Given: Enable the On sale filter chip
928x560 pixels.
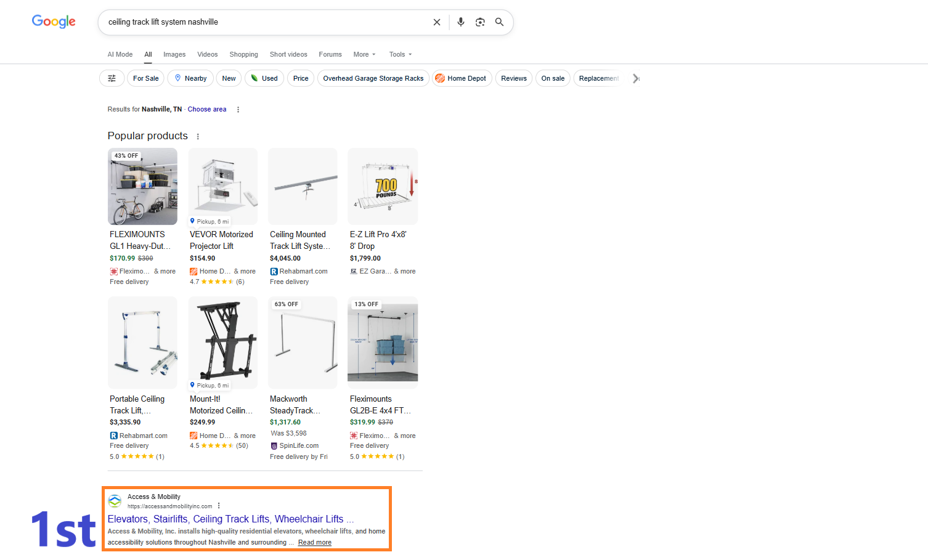Looking at the screenshot, I should click(x=553, y=78).
